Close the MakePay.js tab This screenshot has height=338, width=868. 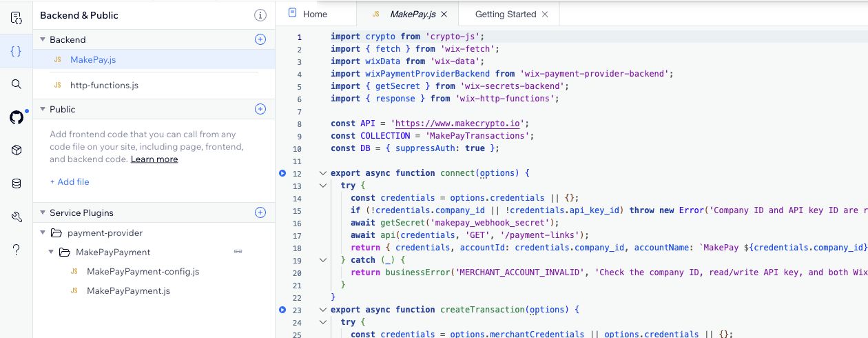coord(444,14)
